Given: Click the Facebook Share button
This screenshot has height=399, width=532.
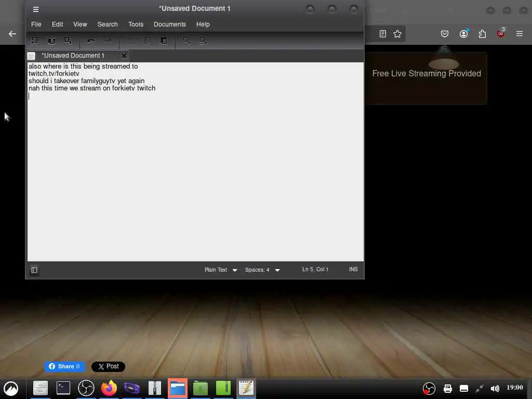Looking at the screenshot, I should (x=64, y=366).
